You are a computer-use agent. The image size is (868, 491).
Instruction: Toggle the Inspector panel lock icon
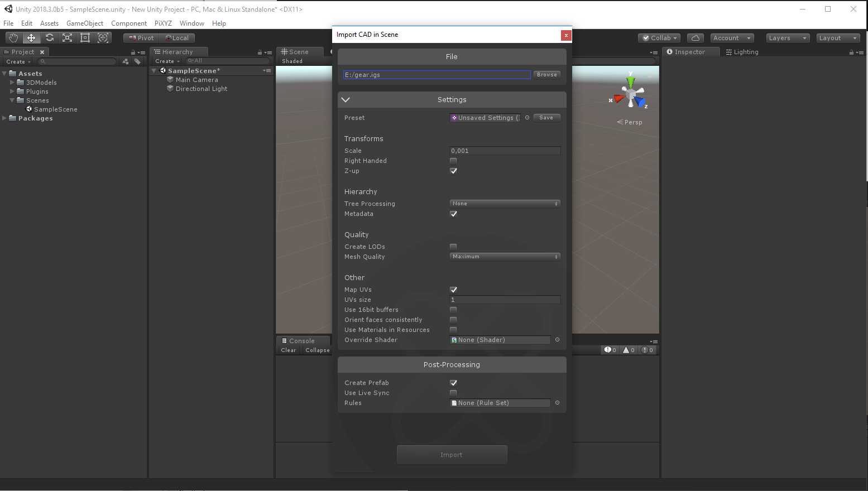851,52
